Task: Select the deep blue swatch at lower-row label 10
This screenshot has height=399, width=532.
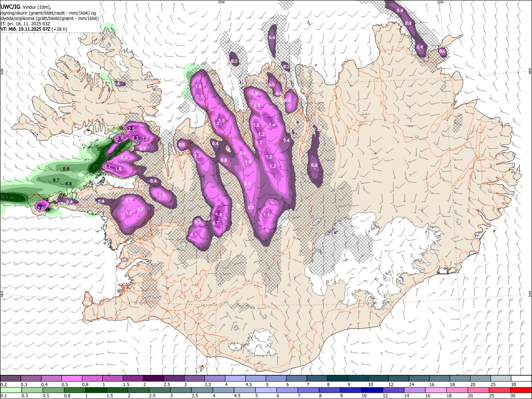Action: pos(372,390)
